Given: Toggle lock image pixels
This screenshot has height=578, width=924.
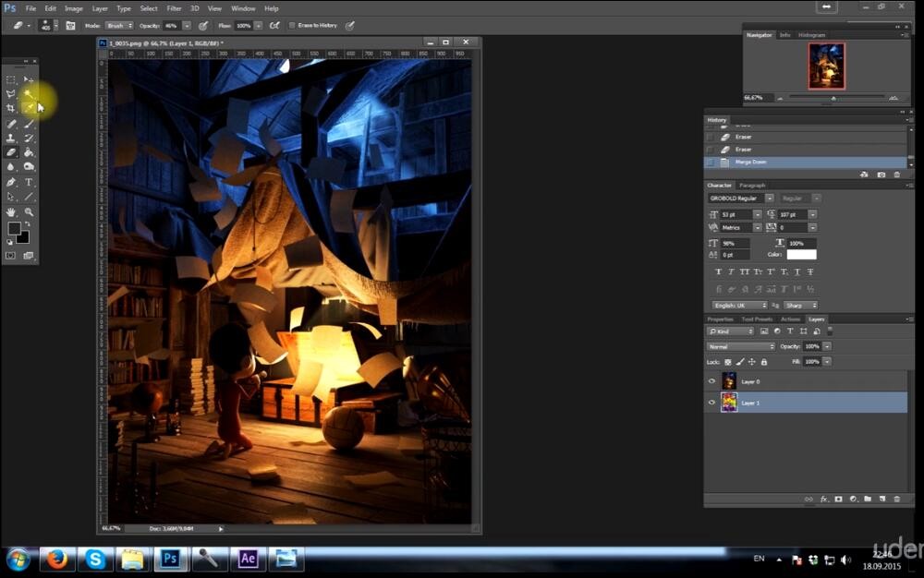Looking at the screenshot, I should [740, 362].
